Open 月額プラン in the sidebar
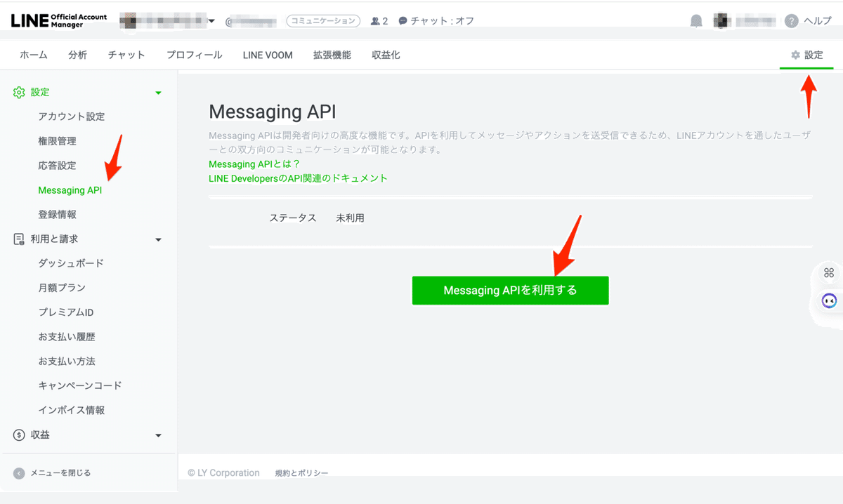843x504 pixels. point(62,288)
